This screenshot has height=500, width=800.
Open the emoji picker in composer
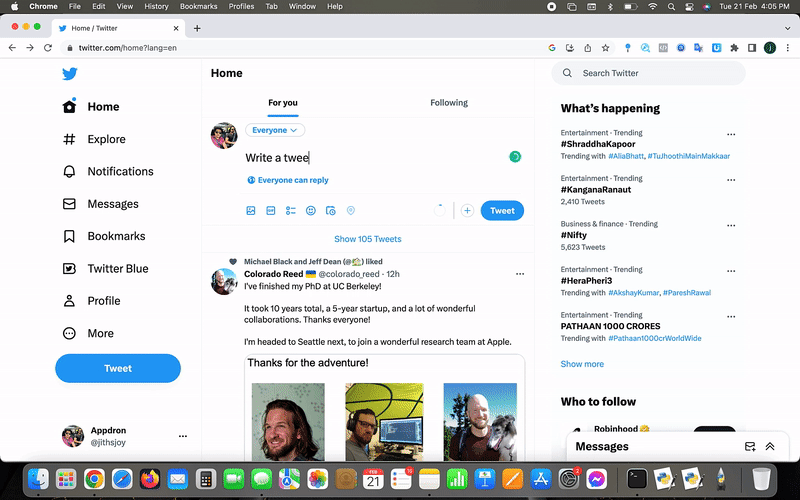click(x=311, y=211)
